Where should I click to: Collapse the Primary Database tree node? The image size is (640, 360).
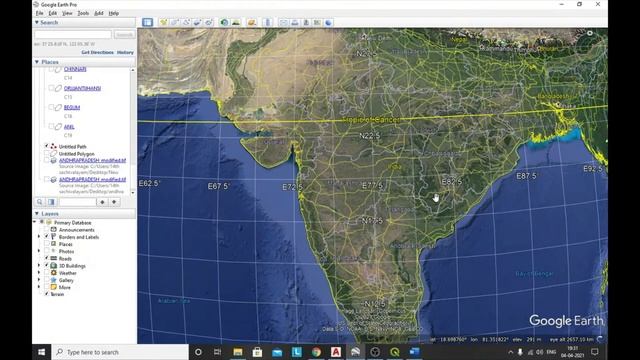click(x=35, y=222)
